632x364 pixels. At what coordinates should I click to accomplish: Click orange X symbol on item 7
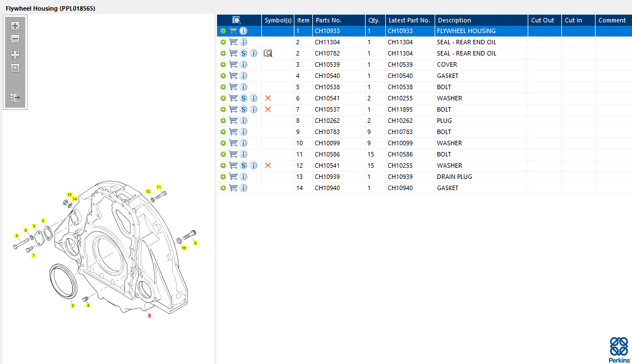click(267, 109)
